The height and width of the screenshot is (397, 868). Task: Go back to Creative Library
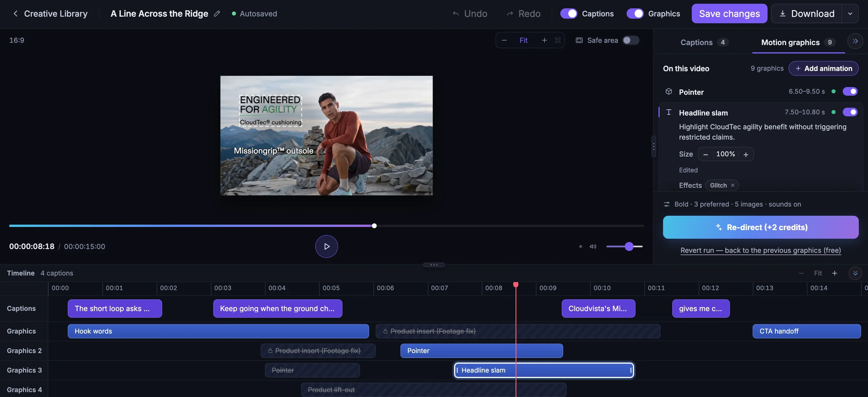tap(50, 14)
